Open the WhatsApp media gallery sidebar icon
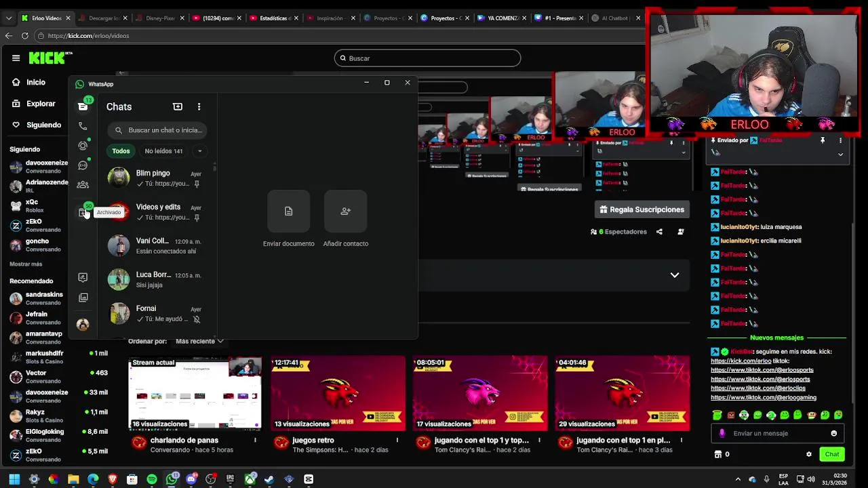The height and width of the screenshot is (488, 868). (x=83, y=298)
